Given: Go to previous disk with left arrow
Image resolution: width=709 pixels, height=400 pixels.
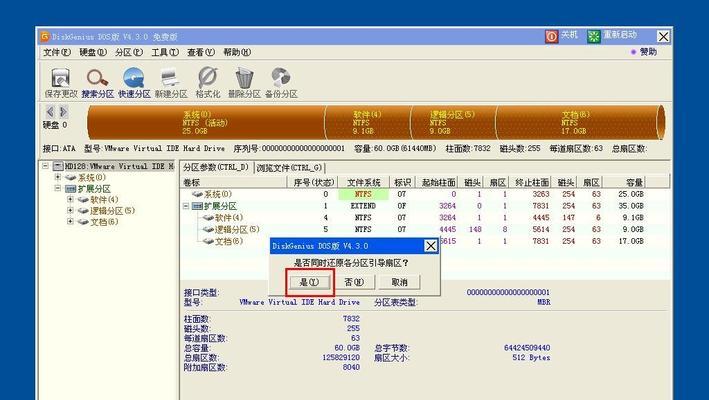Looking at the screenshot, I should 50,112.
